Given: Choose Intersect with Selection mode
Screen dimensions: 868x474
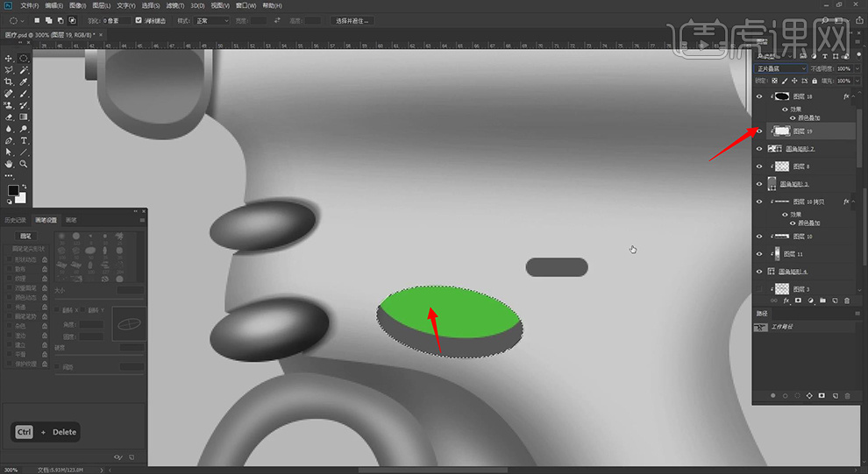Looking at the screenshot, I should (x=72, y=20).
